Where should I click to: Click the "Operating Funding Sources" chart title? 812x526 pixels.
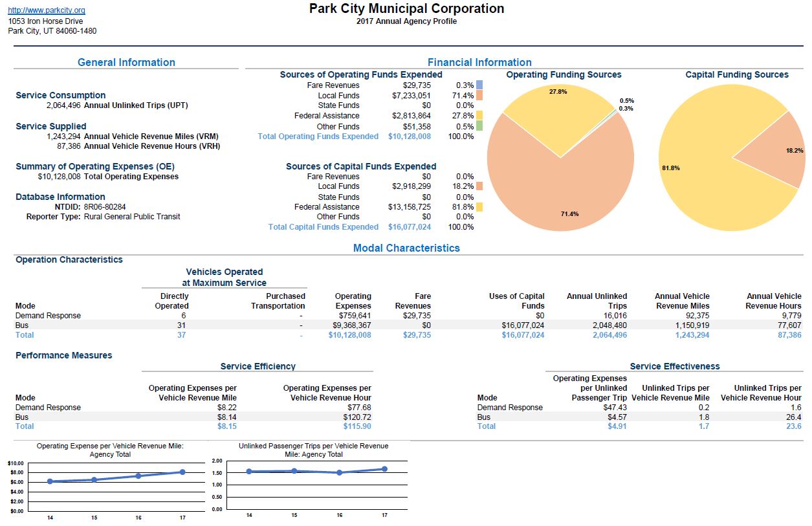(564, 74)
